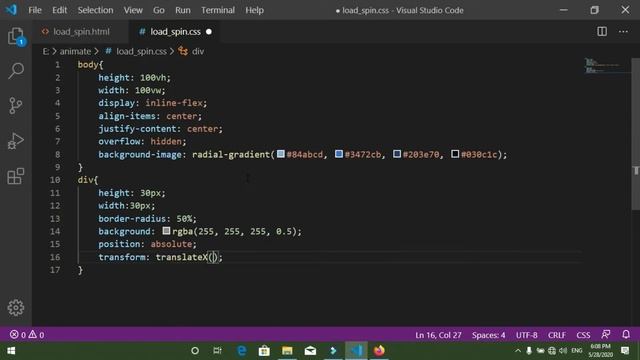Open the clock and date flyout

(601, 351)
